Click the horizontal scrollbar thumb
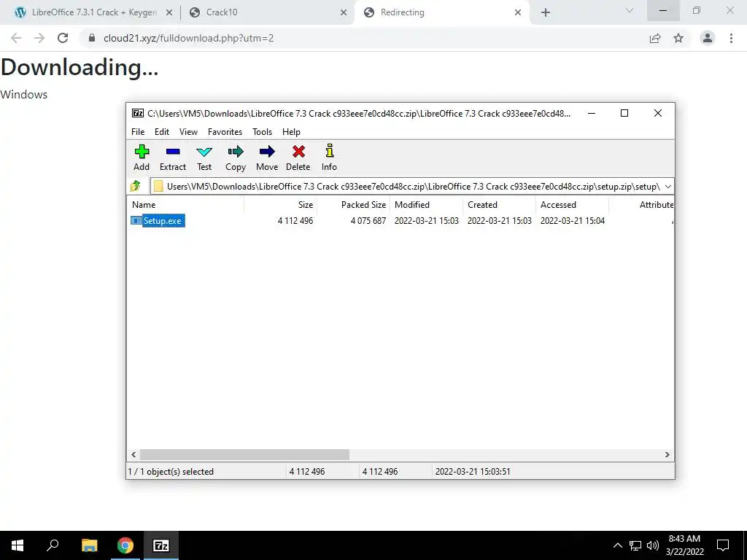Viewport: 747px width, 560px height. (x=244, y=455)
